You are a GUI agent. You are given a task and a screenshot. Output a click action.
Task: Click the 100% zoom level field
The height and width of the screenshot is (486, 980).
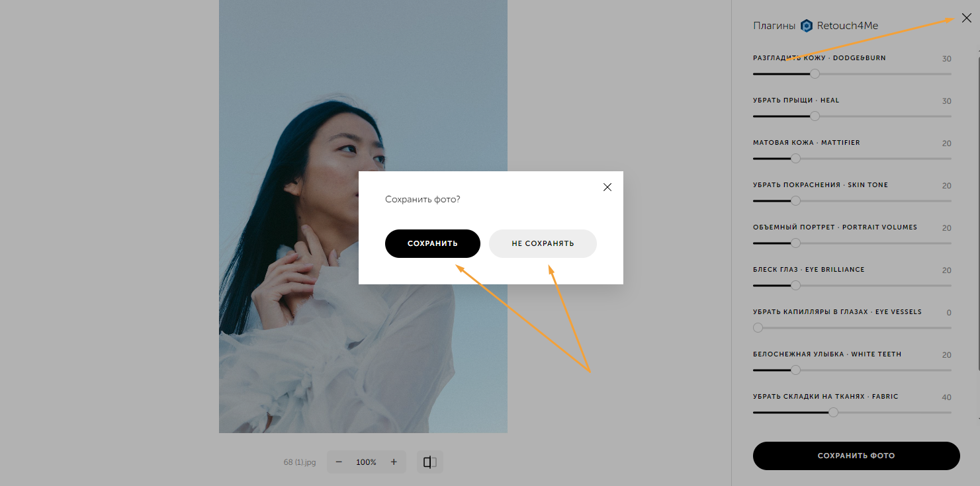[366, 462]
